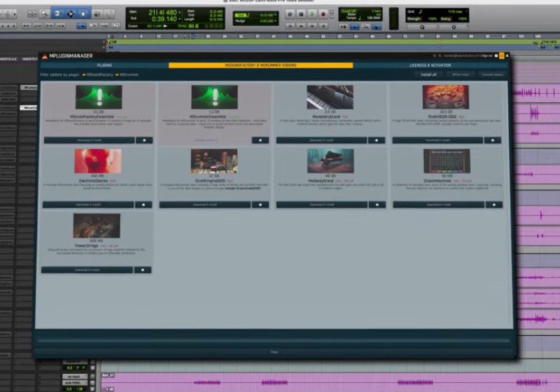Toggle the highlighted blue button under Zoomer tool
Viewport: 560px width, 392px height.
81,26
